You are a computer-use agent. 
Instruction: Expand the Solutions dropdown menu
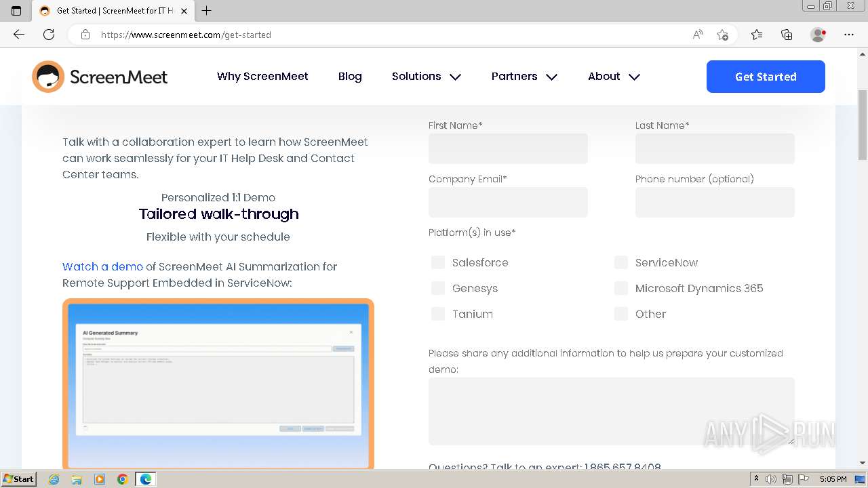[427, 77]
